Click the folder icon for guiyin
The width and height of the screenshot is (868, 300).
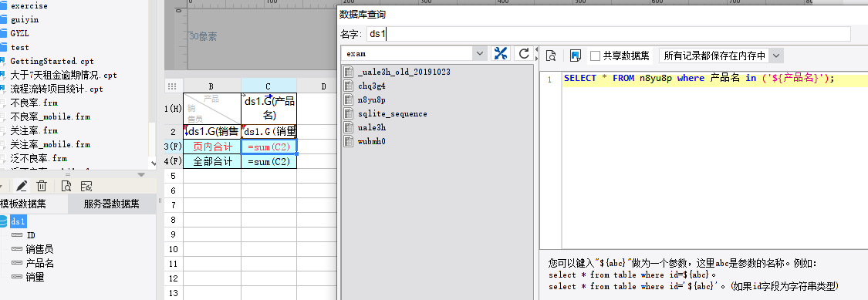[x=3, y=20]
